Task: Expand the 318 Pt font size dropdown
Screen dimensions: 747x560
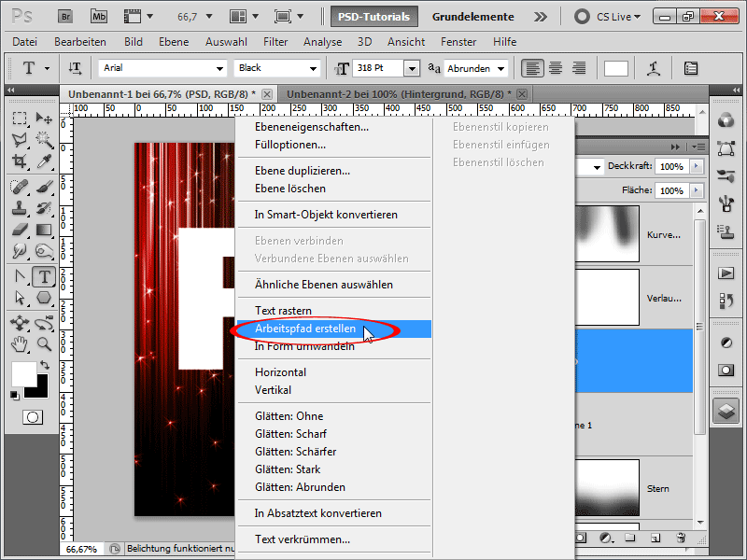Action: coord(412,68)
